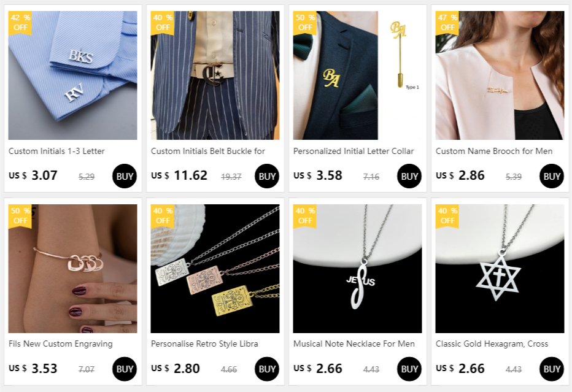Open the striped suit belt buckle photo

point(215,75)
